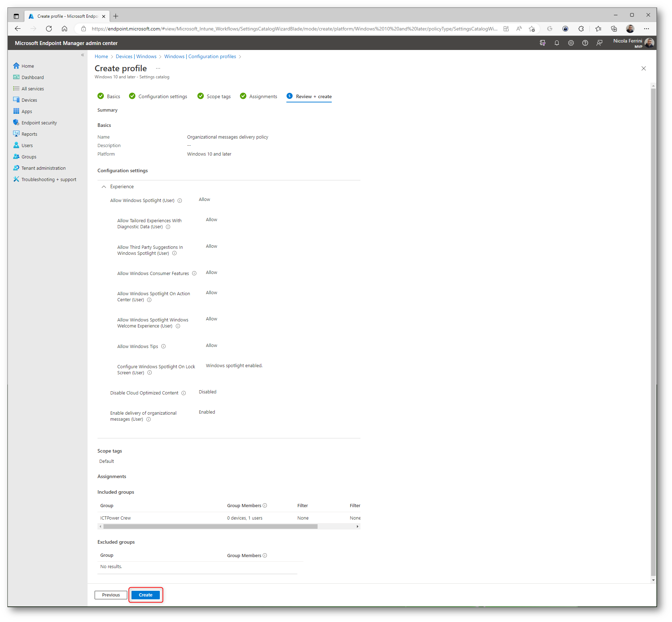The image size is (672, 622).
Task: Switch to the Configuration settings step
Action: pos(158,96)
